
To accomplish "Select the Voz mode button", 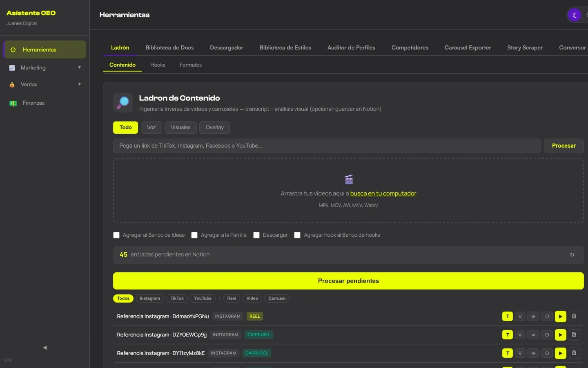I will click(x=151, y=128).
